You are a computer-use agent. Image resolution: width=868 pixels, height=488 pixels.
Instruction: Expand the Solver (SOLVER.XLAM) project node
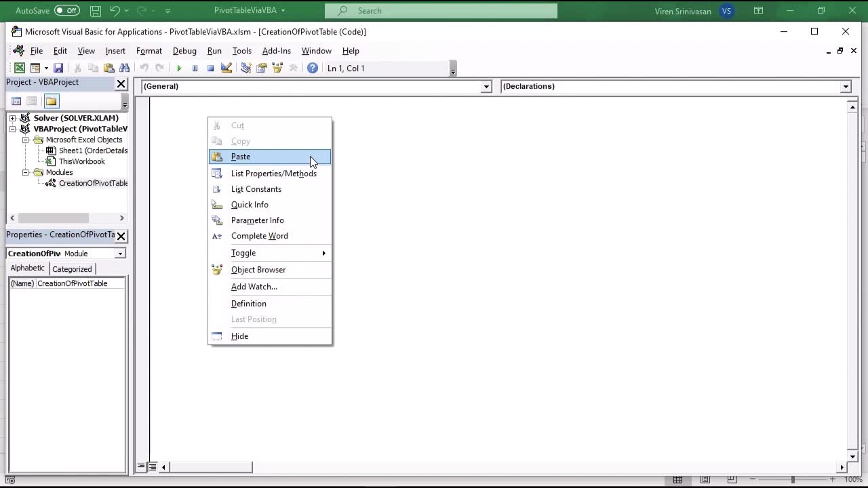point(12,118)
